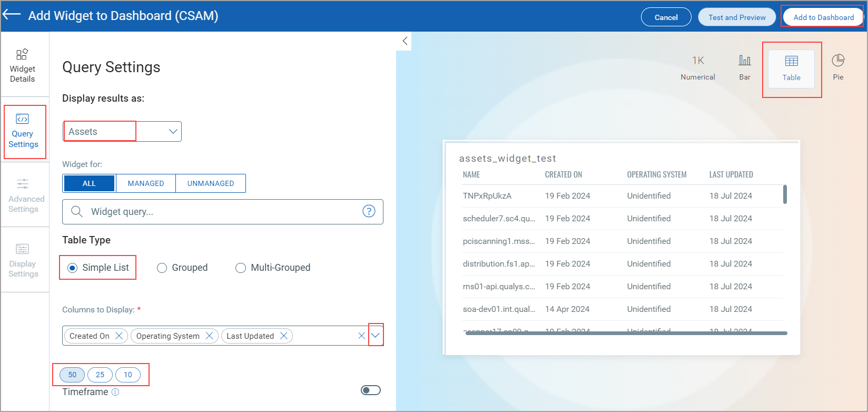Expand the Columns to Display dropdown arrow
868x412 pixels.
coord(376,335)
